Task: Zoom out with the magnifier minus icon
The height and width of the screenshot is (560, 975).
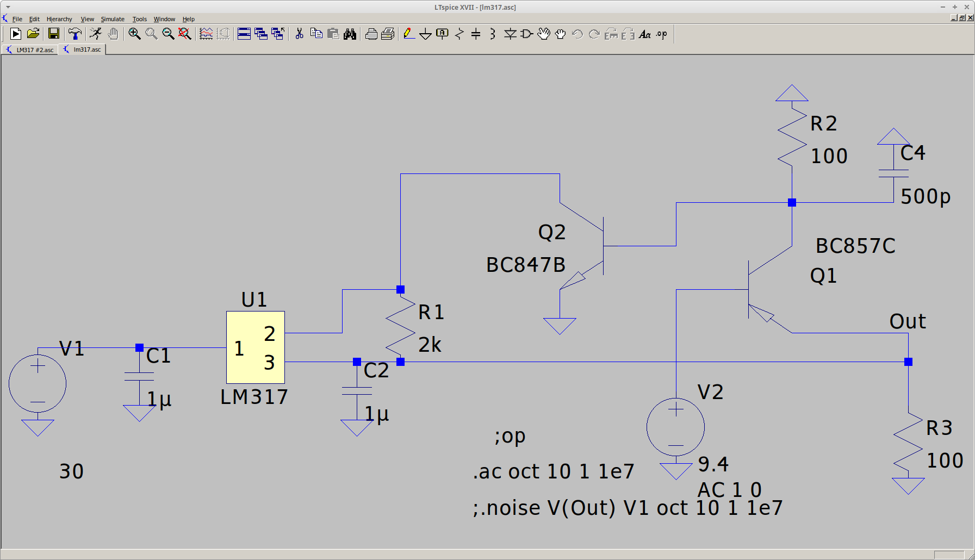Action: click(168, 34)
